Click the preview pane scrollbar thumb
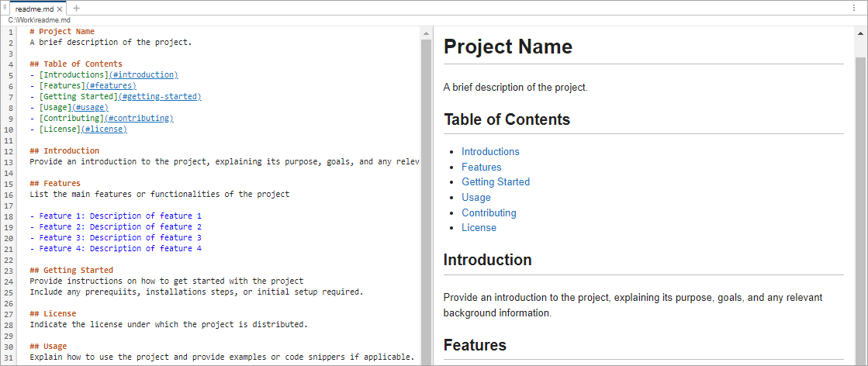 [x=860, y=210]
